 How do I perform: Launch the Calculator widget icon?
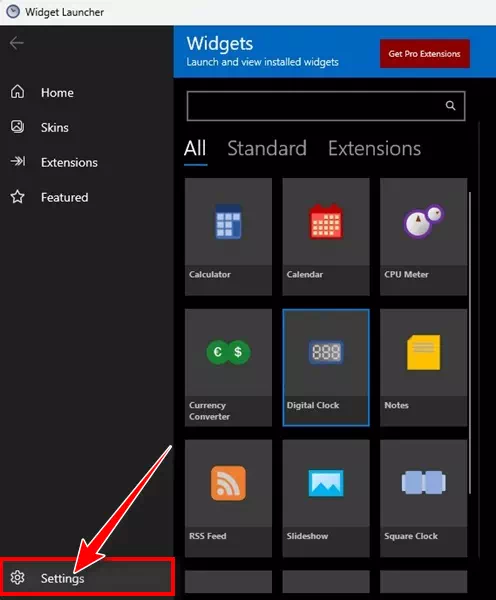pos(228,222)
